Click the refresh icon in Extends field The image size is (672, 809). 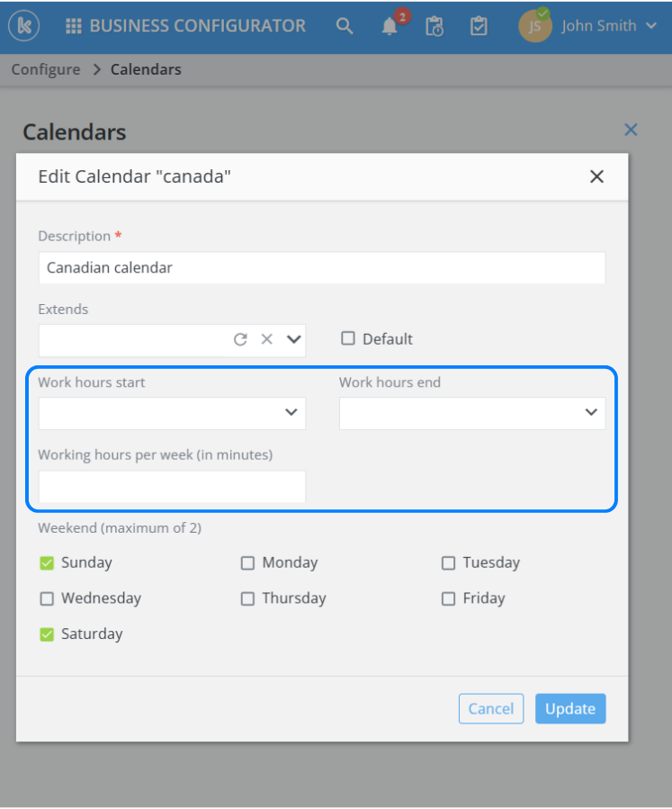(x=240, y=339)
